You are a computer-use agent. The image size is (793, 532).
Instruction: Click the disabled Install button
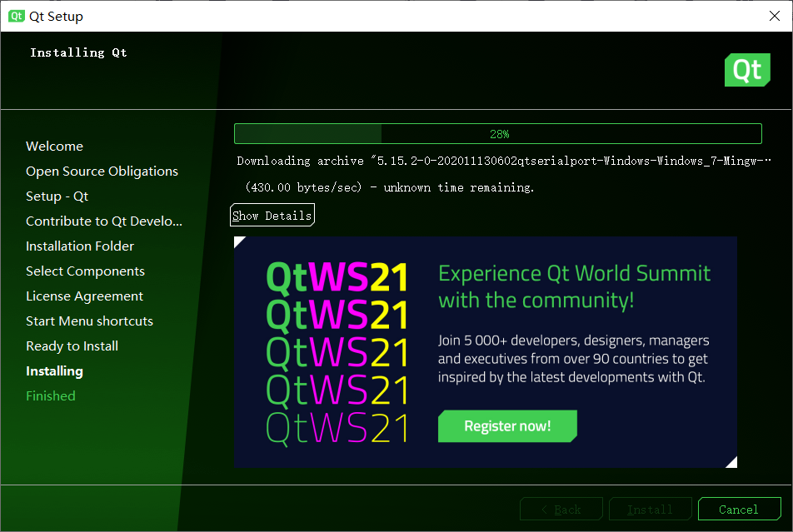coord(650,509)
